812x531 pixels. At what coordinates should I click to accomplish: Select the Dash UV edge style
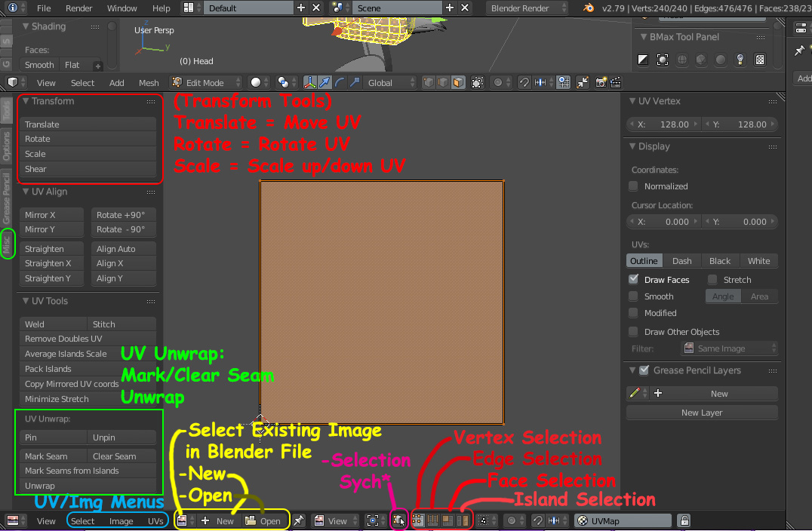[x=681, y=261]
